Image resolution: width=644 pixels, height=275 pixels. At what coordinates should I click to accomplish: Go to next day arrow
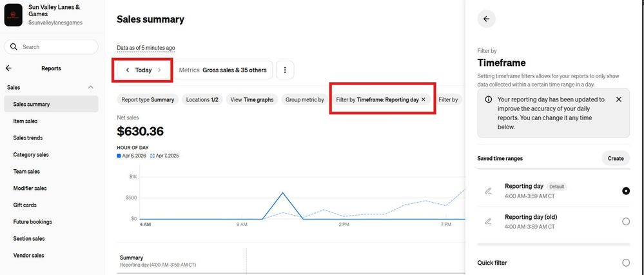tap(159, 70)
